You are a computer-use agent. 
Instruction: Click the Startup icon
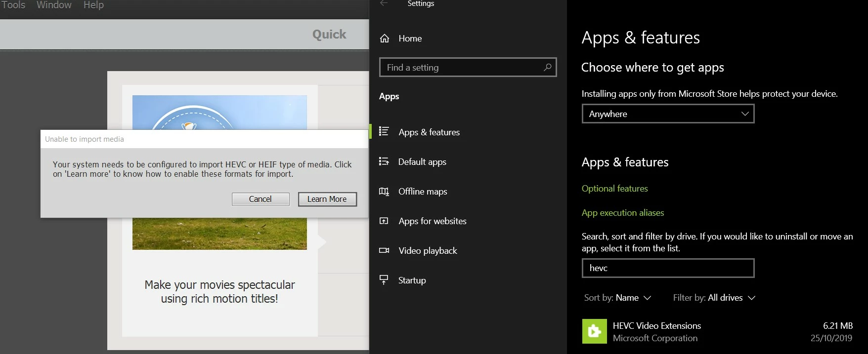pyautogui.click(x=384, y=280)
